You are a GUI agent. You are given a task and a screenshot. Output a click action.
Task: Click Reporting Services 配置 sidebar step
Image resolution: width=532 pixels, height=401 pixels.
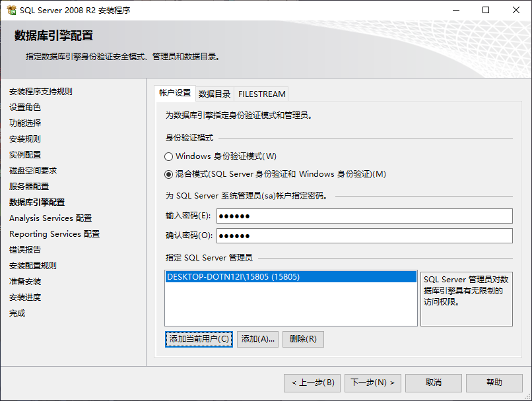[55, 234]
